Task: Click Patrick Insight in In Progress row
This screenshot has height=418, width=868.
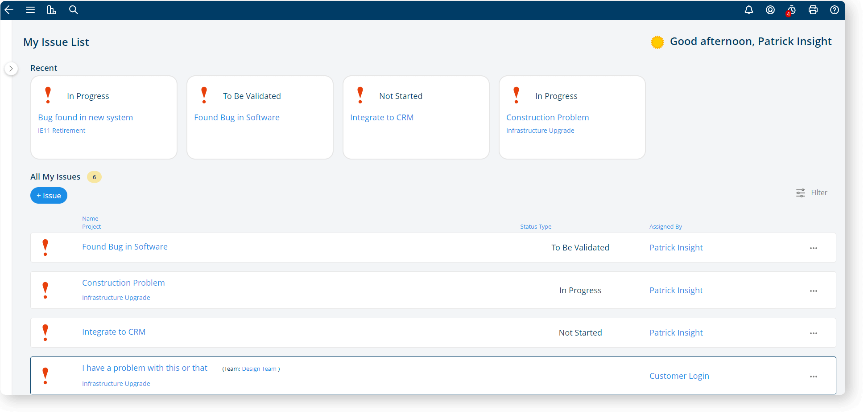Action: tap(676, 291)
